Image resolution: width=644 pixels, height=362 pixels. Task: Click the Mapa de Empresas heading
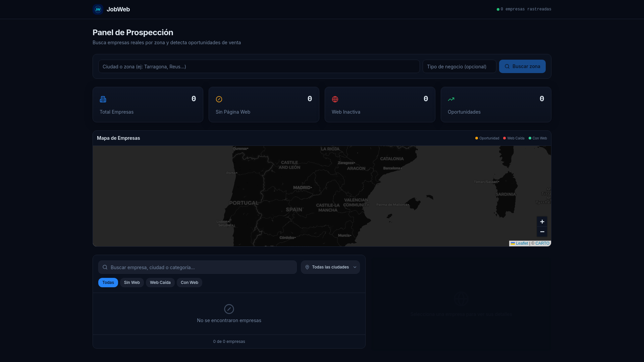(x=118, y=138)
